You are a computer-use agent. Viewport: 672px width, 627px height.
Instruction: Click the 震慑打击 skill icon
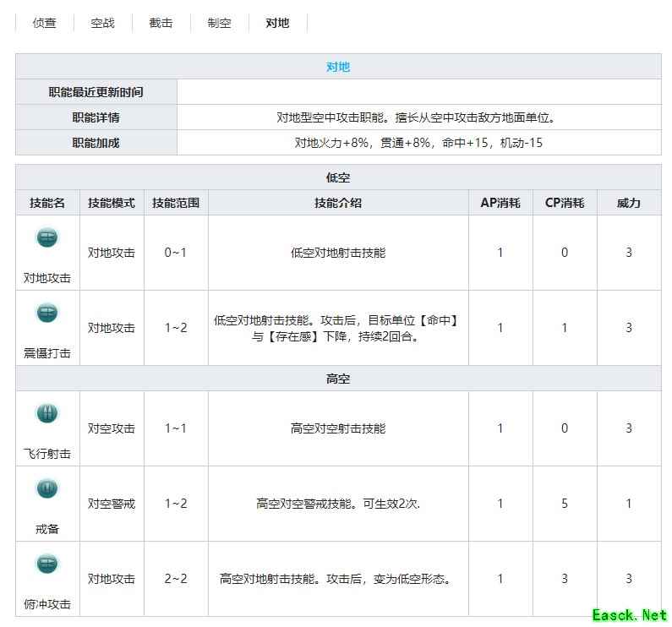click(x=47, y=313)
